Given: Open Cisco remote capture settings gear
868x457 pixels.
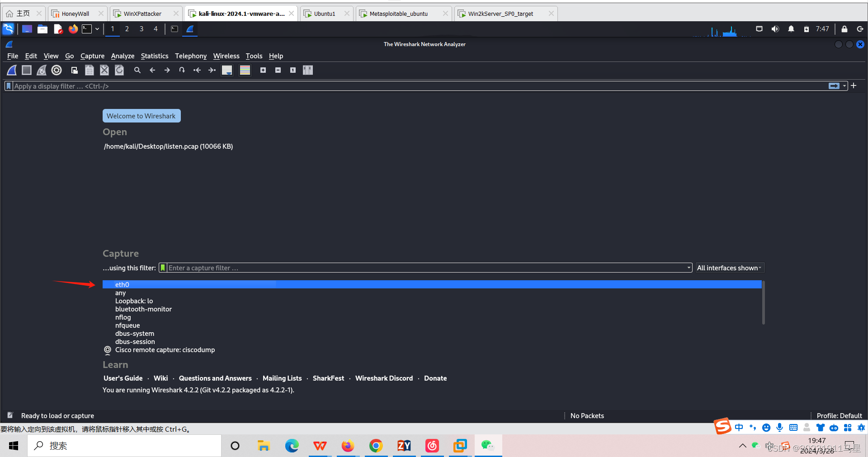Looking at the screenshot, I should click(108, 350).
